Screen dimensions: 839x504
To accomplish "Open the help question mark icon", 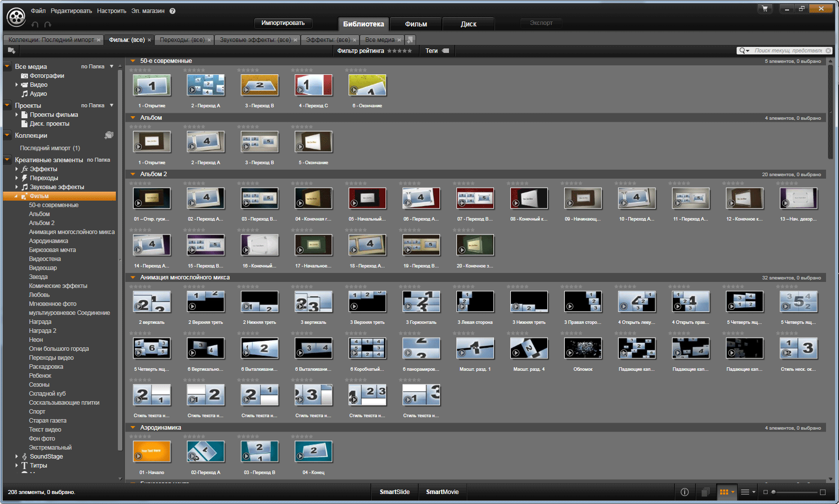I will point(172,11).
